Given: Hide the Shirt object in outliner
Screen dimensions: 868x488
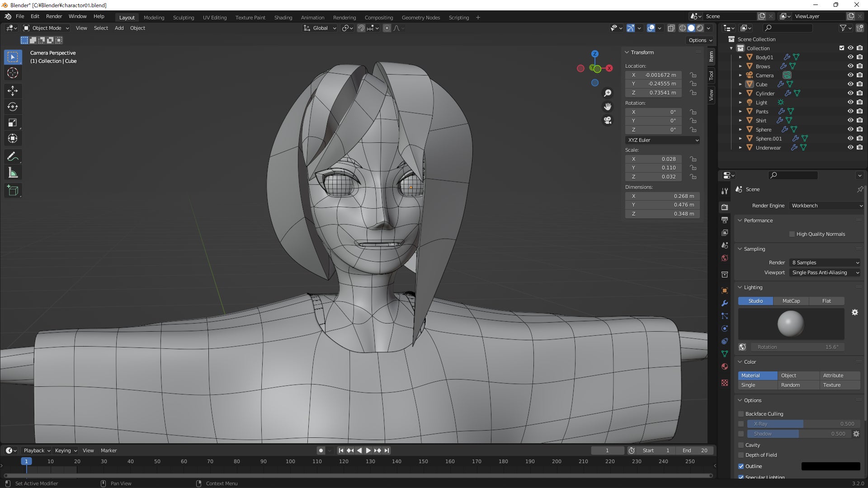Looking at the screenshot, I should point(850,121).
